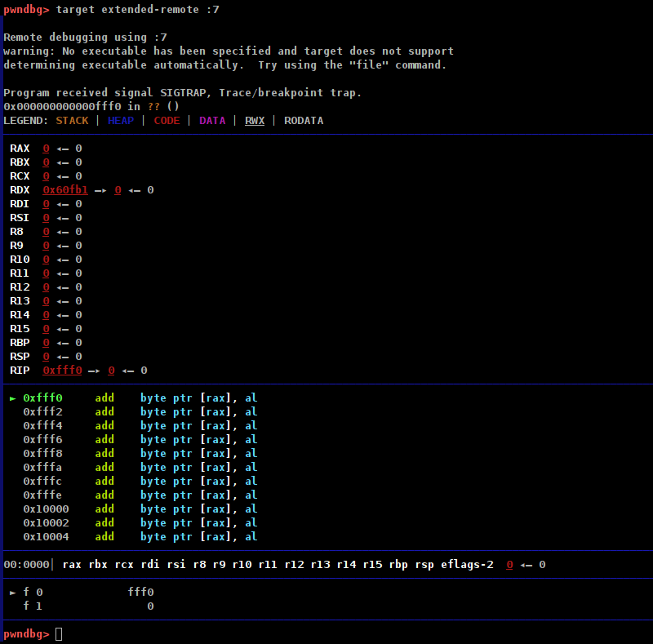This screenshot has width=653, height=644.
Task: Click disassembly address 0xfff4
Action: pos(42,426)
